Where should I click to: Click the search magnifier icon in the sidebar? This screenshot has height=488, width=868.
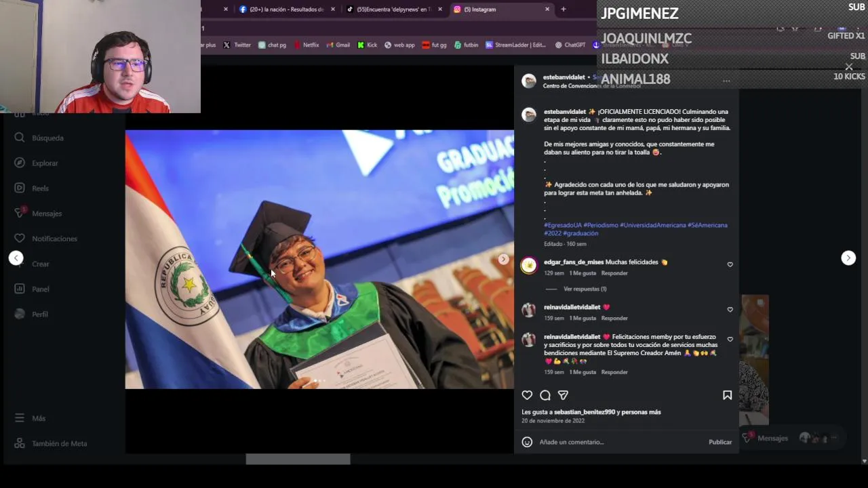click(x=20, y=138)
